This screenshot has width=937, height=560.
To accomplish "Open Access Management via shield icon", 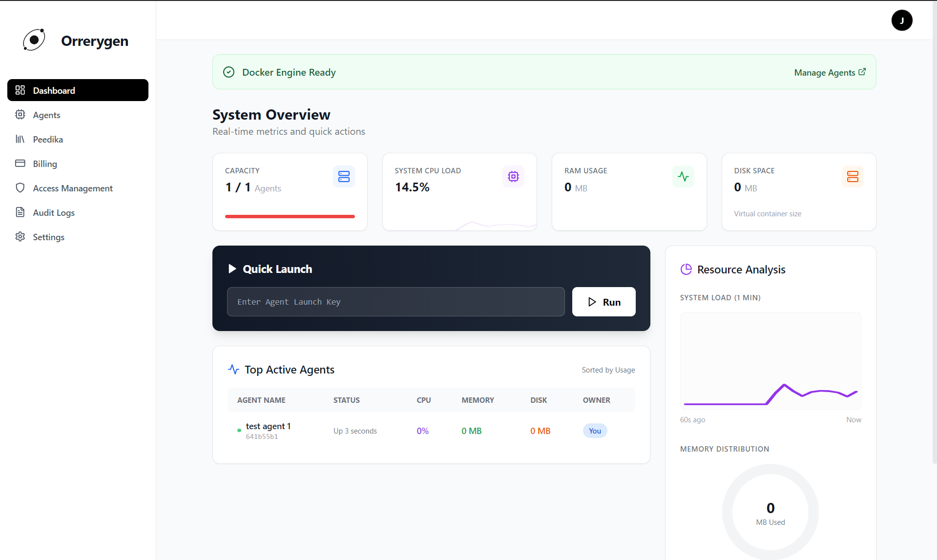I will click(20, 188).
